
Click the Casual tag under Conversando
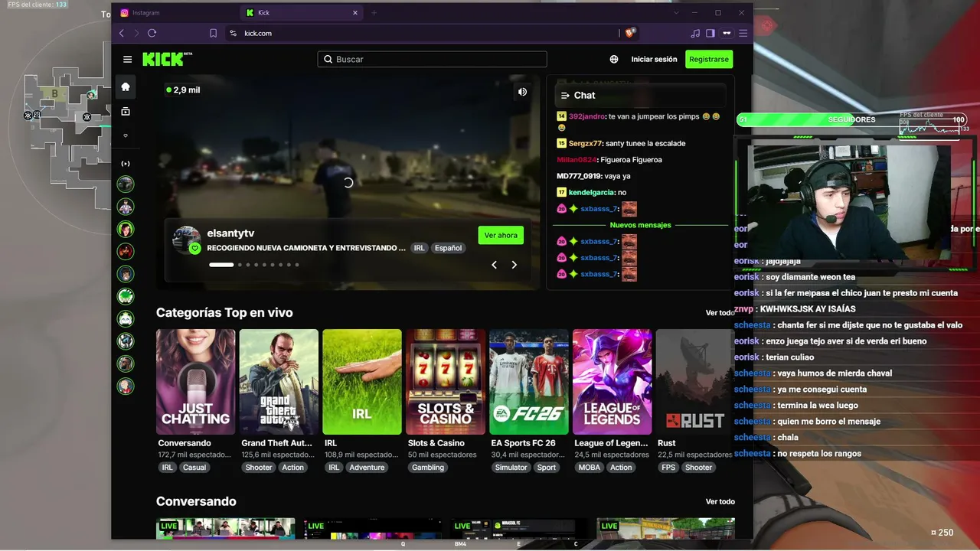click(x=194, y=468)
